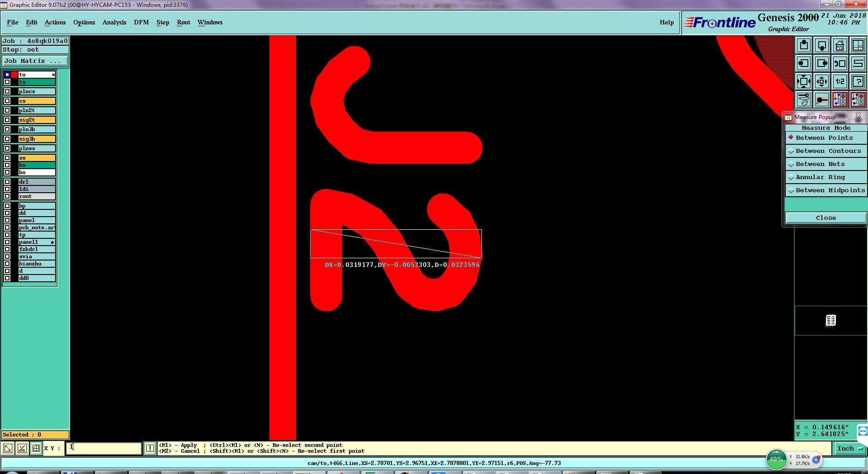Click the angle/delta coordinate mode icon
This screenshot has height=474, width=868.
[x=22, y=448]
